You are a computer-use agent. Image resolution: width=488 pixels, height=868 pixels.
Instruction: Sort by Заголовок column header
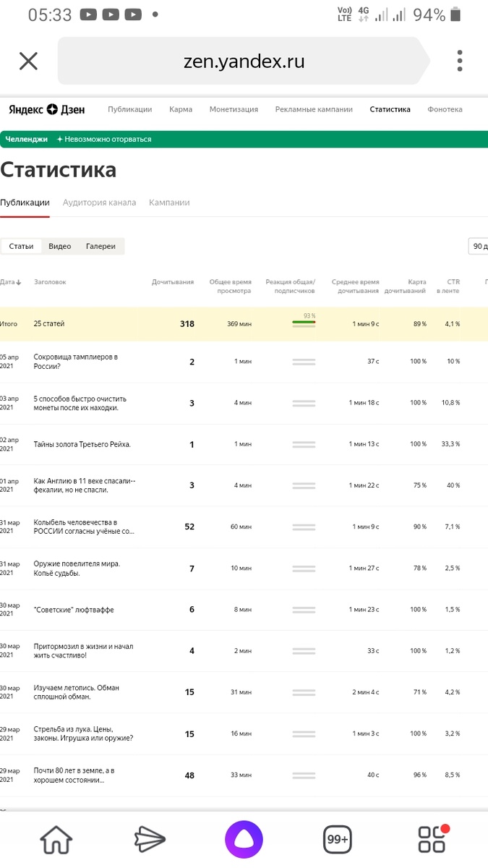pos(50,282)
